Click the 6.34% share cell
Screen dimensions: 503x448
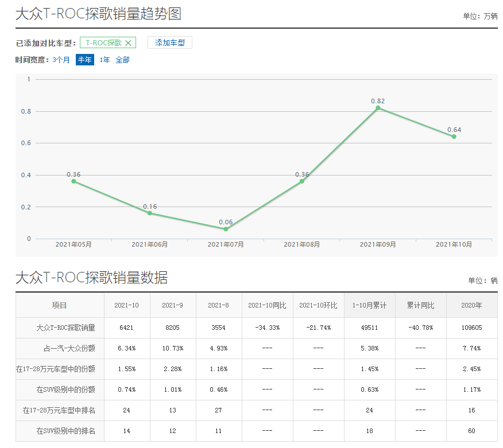click(127, 348)
